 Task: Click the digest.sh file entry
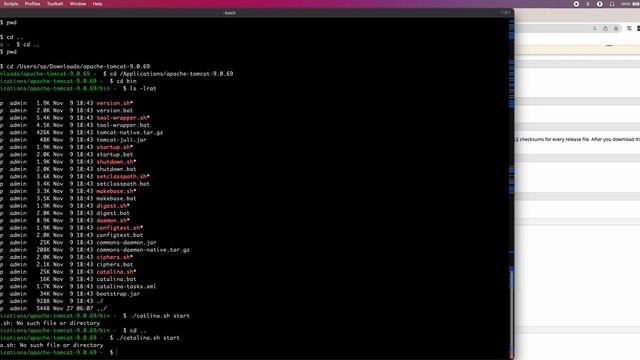click(113, 206)
